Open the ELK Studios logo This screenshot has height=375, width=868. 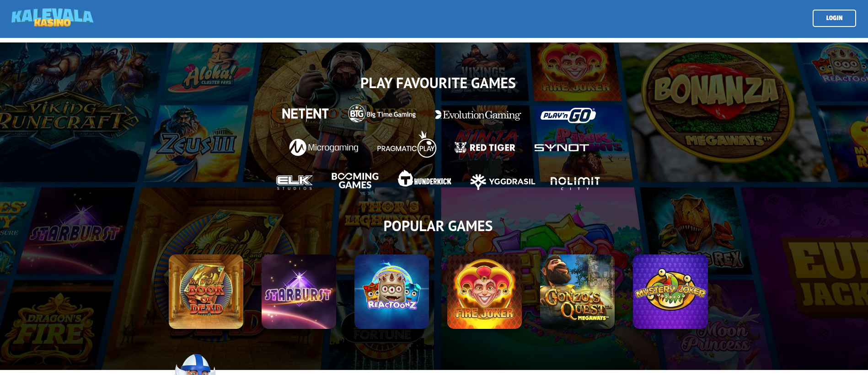[295, 182]
